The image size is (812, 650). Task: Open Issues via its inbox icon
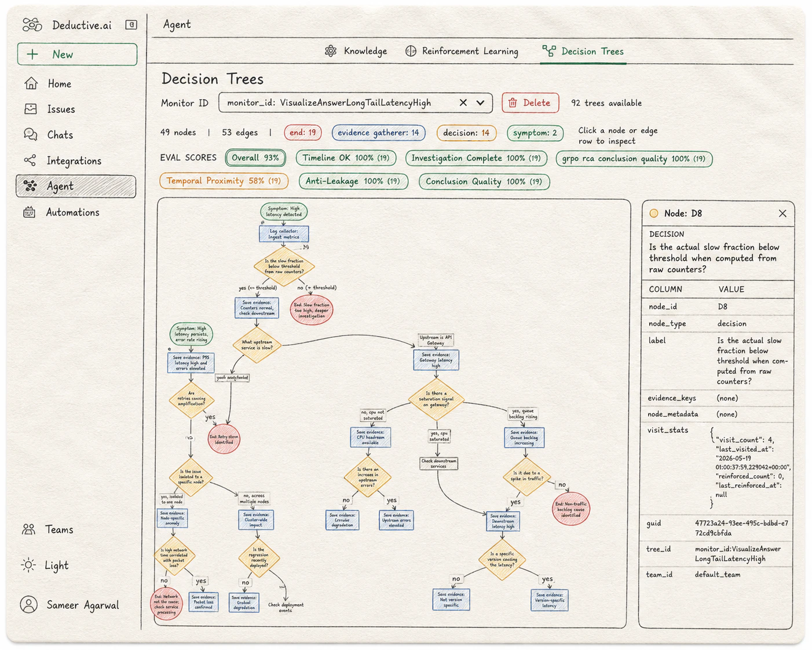click(31, 109)
